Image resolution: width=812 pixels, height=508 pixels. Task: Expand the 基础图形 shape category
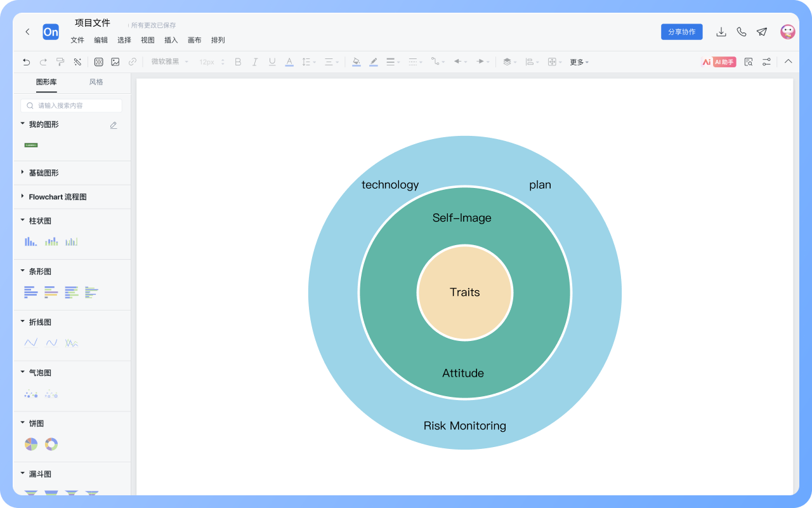43,173
